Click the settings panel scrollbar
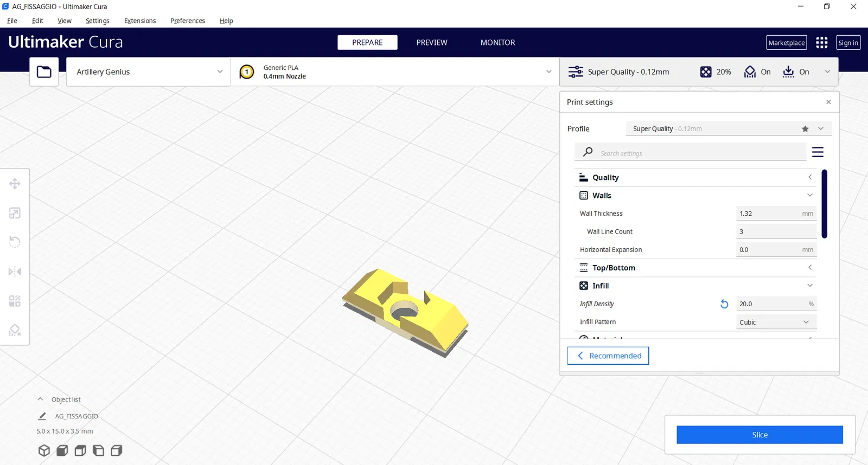Image resolution: width=868 pixels, height=465 pixels. [x=824, y=204]
